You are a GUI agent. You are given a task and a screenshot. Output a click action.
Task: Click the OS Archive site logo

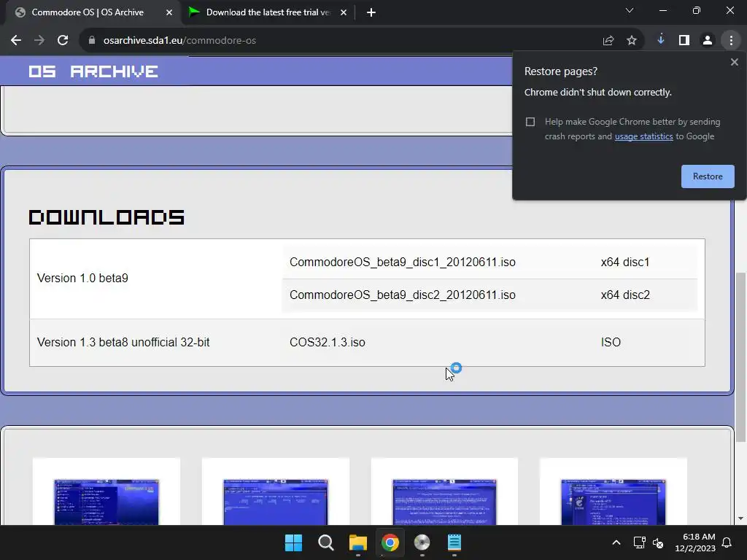(93, 71)
